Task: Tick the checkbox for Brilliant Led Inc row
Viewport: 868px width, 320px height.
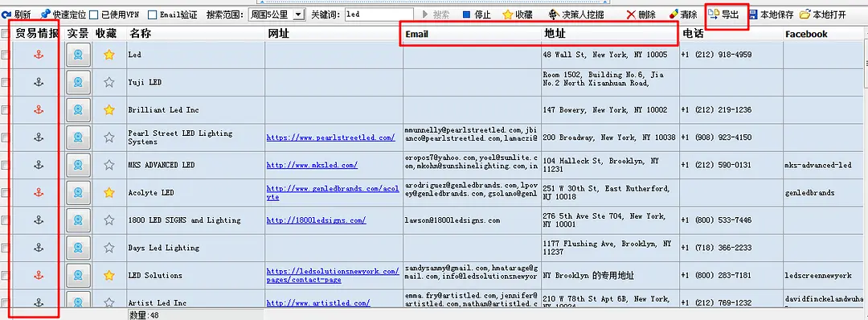Action: pyautogui.click(x=5, y=109)
